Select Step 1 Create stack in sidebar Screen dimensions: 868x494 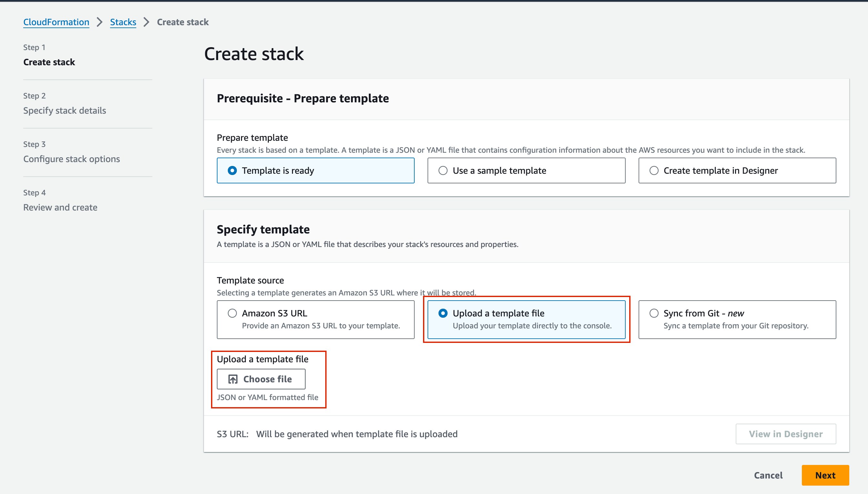coord(49,62)
